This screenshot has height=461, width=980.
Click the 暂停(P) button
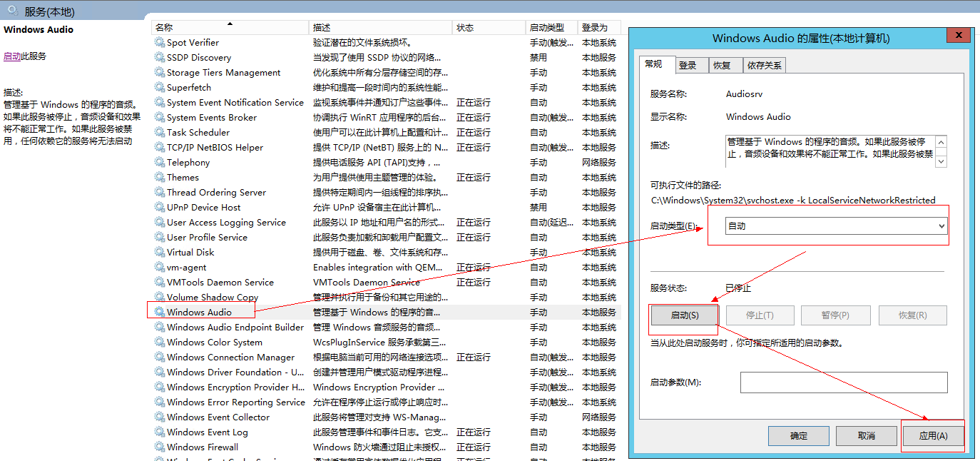835,315
